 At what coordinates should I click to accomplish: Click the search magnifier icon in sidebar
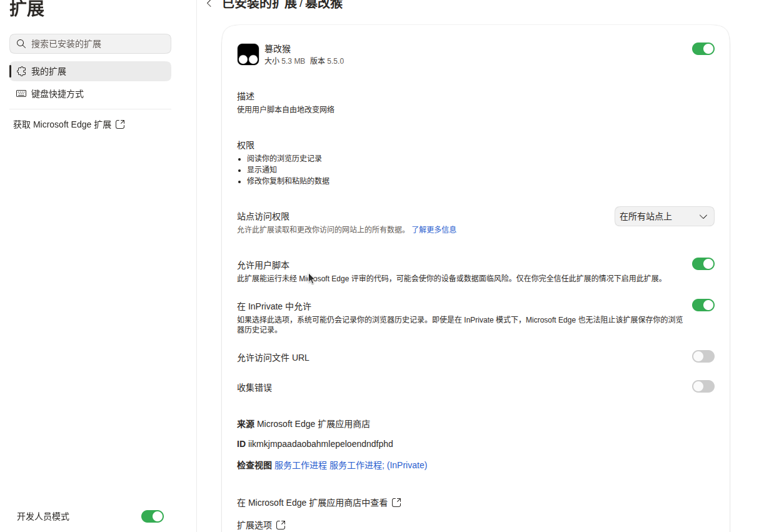[x=21, y=44]
